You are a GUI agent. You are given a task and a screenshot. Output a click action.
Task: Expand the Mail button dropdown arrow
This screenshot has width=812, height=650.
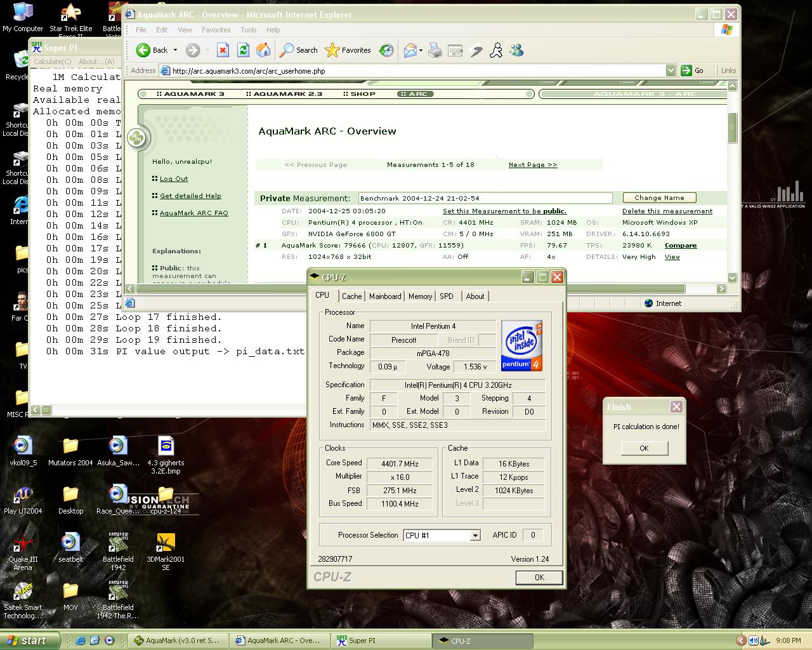(421, 50)
